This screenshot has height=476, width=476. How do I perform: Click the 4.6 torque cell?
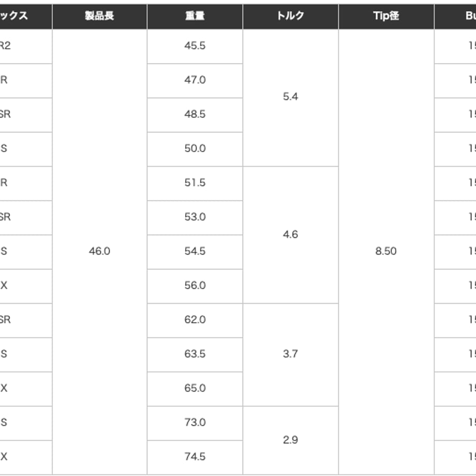(291, 235)
